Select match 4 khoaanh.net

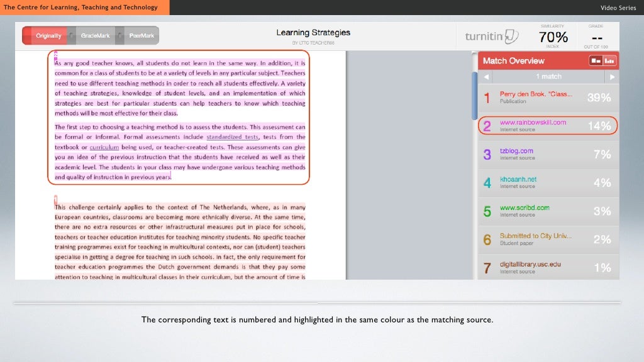[548, 183]
